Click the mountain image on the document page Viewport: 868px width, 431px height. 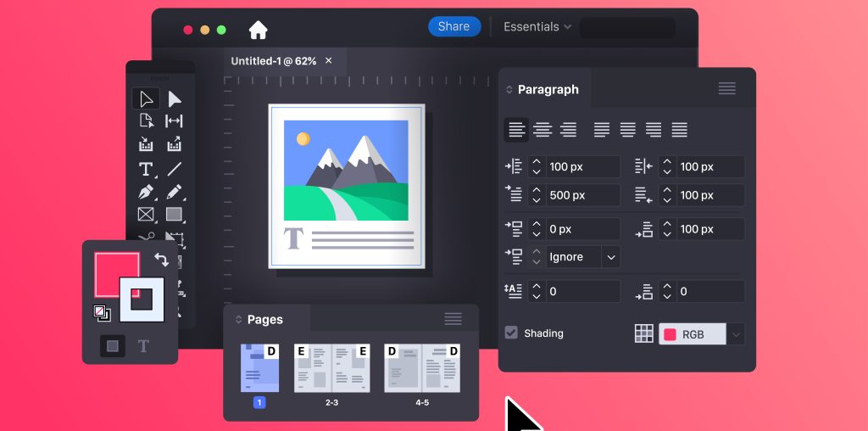tap(346, 170)
